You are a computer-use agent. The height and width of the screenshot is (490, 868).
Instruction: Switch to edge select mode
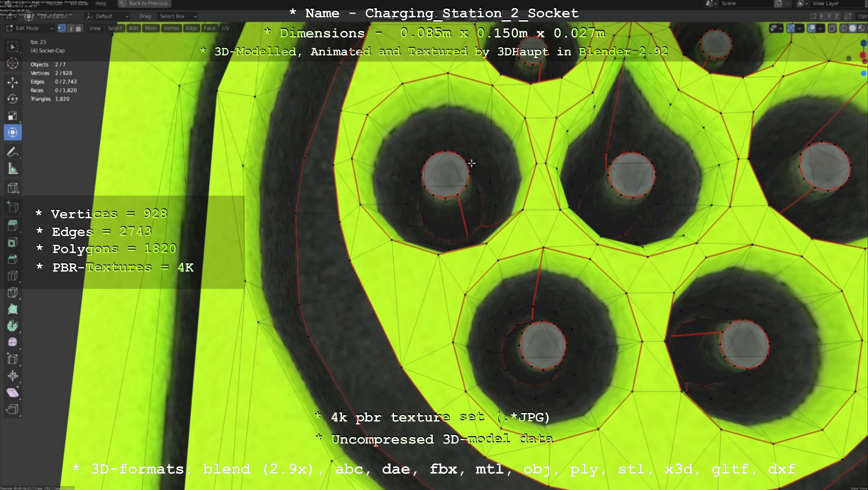point(70,28)
